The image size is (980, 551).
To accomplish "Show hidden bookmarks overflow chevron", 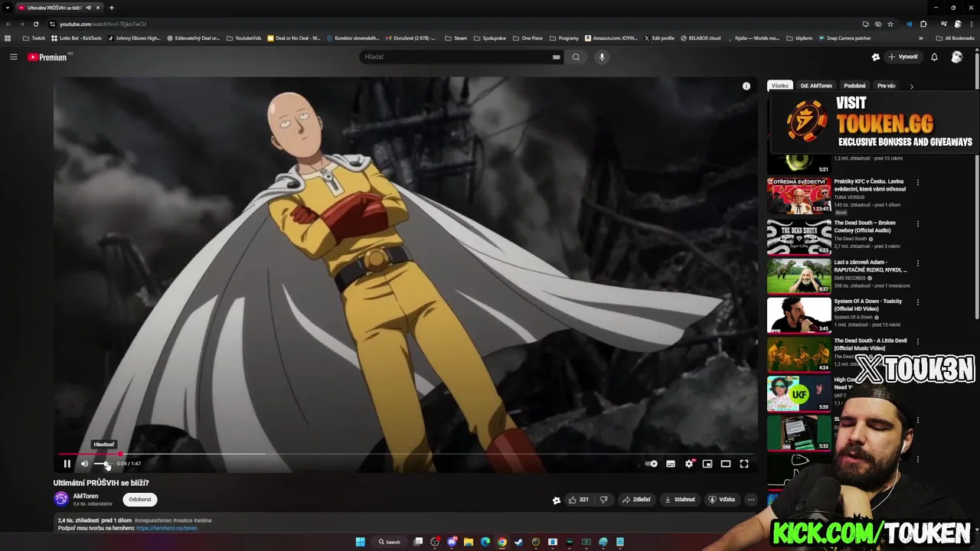I will (x=921, y=38).
